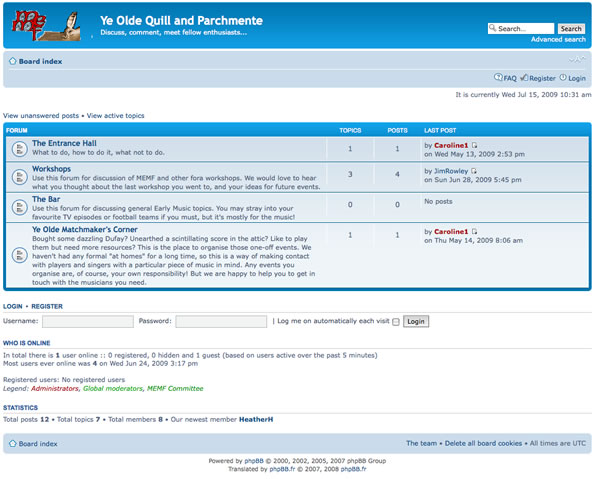
Task: Open footer Board index link
Action: 38,444
